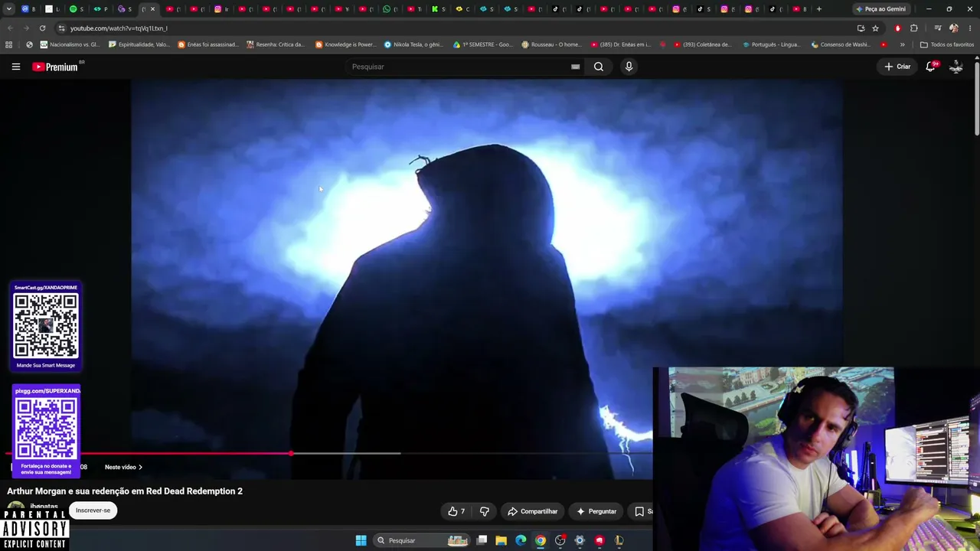The image size is (980, 551).
Task: Open the Chrome extensions puzzle menu
Action: coord(913,28)
